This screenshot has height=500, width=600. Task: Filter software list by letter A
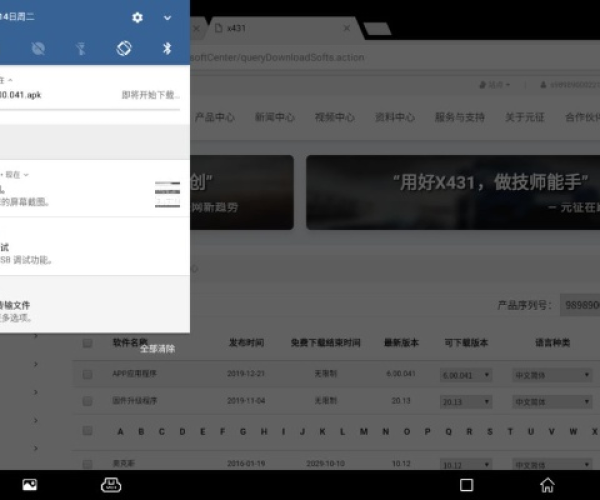(x=121, y=432)
